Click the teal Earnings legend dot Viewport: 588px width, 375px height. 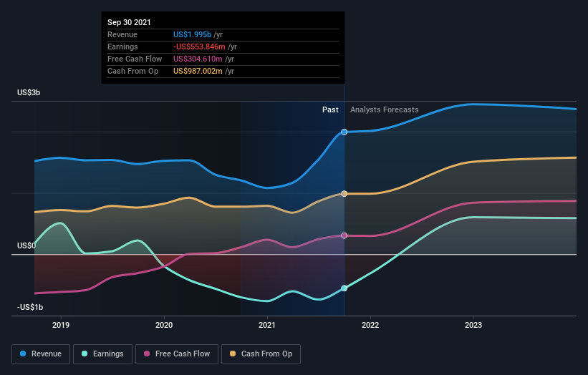click(x=85, y=354)
